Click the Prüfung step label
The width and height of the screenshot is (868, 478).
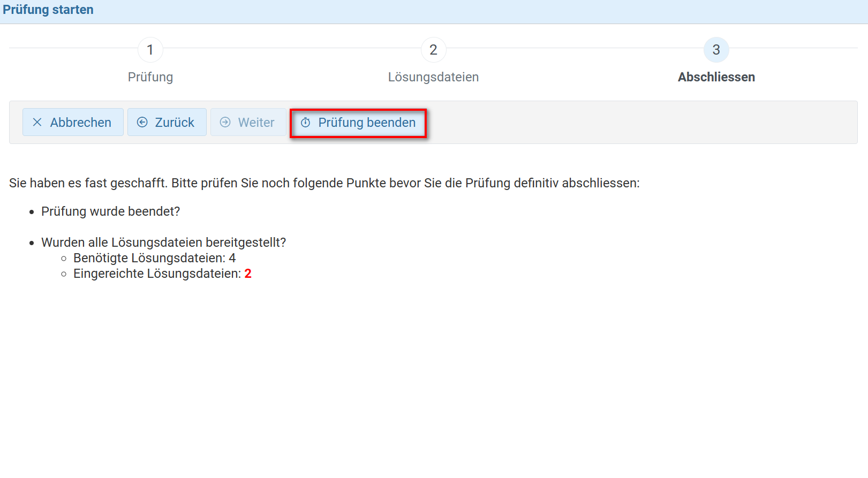pyautogui.click(x=150, y=77)
